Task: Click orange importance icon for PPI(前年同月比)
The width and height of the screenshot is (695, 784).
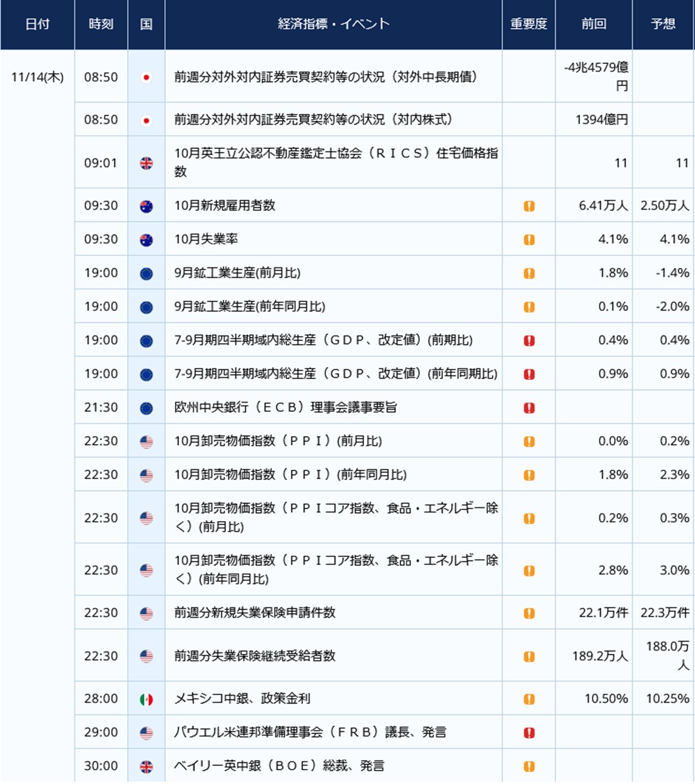Action: [x=529, y=475]
